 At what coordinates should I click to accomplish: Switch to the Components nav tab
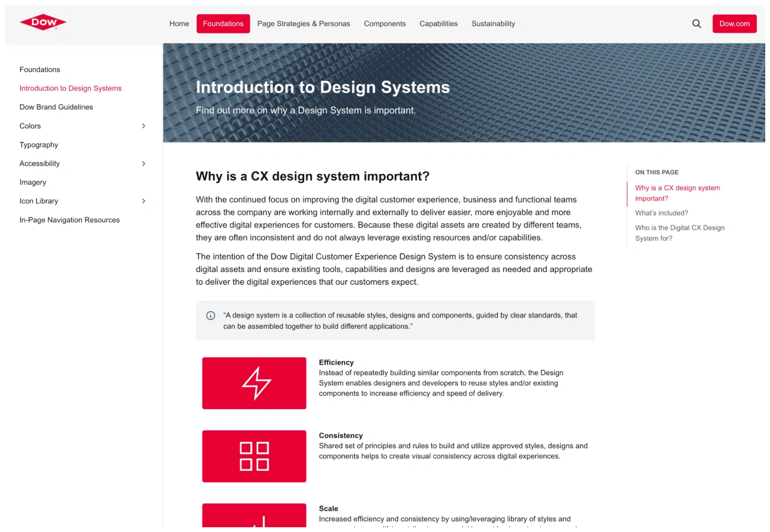(384, 24)
